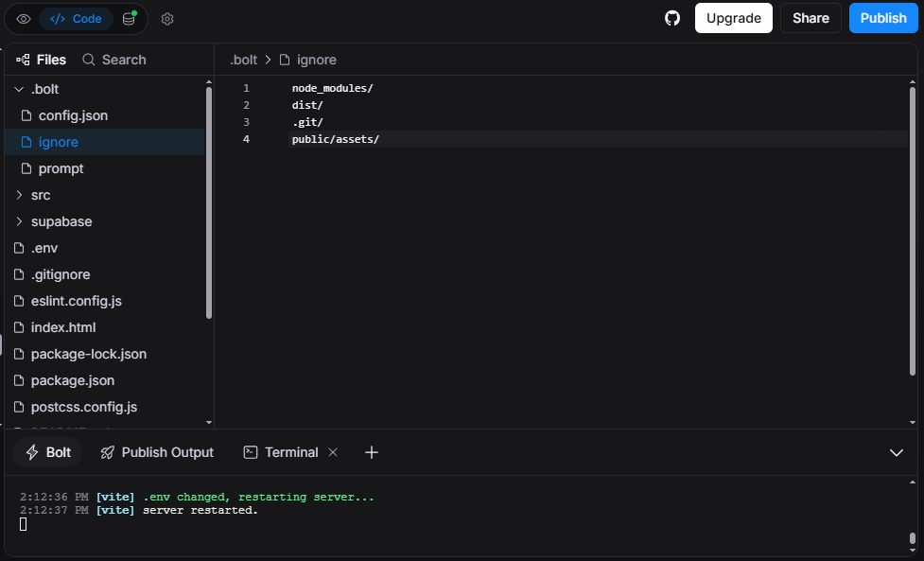Click line 2 dist/ text
Image resolution: width=924 pixels, height=561 pixels.
coord(307,105)
